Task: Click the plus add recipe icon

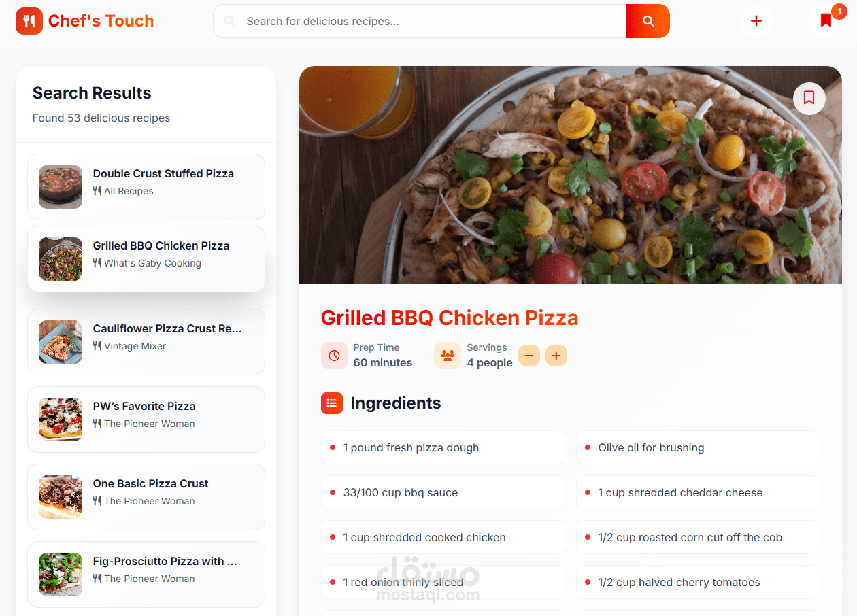Action: click(756, 21)
